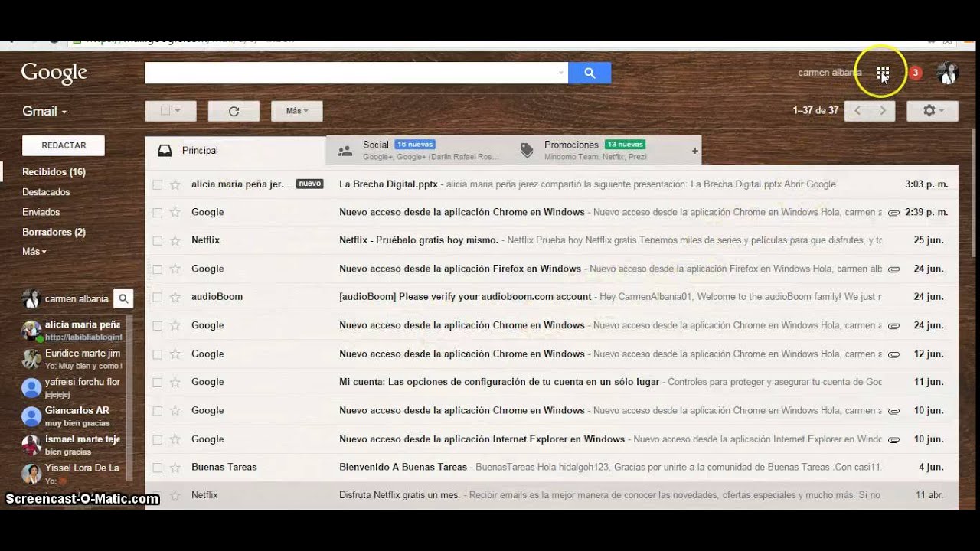Open Borradores (2) folder

click(x=54, y=232)
